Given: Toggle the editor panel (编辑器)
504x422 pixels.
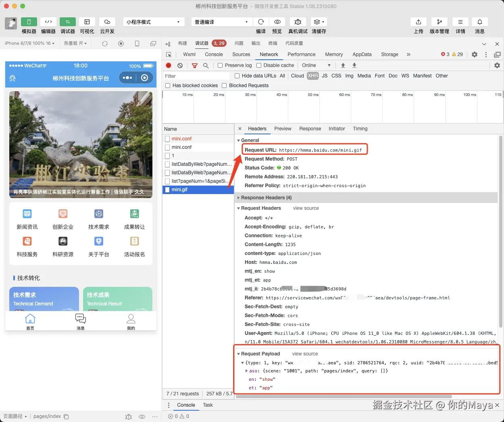Looking at the screenshot, I should (x=48, y=22).
